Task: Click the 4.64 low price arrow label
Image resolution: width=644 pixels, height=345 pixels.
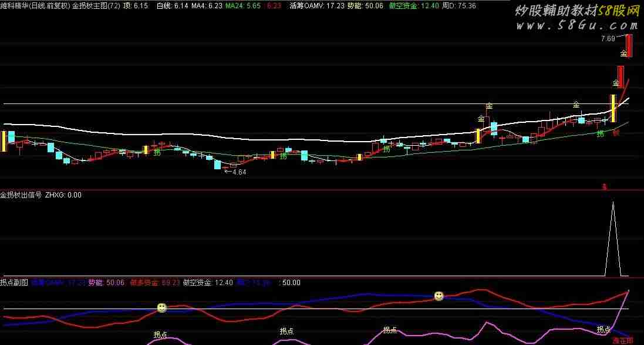Action: pos(235,172)
